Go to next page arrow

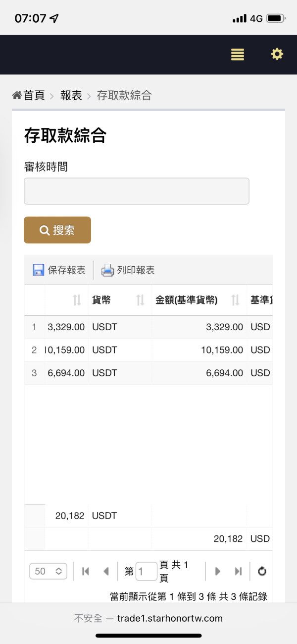[217, 571]
